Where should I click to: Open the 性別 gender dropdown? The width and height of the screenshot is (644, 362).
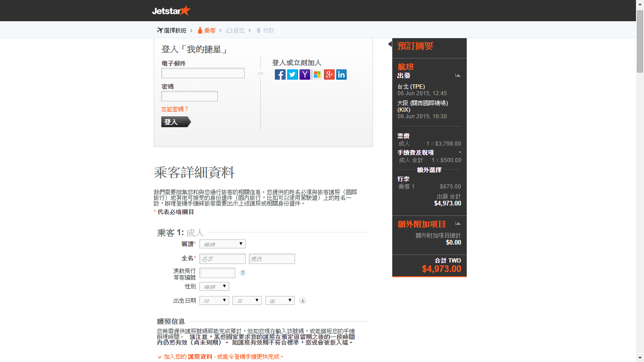pos(214,286)
